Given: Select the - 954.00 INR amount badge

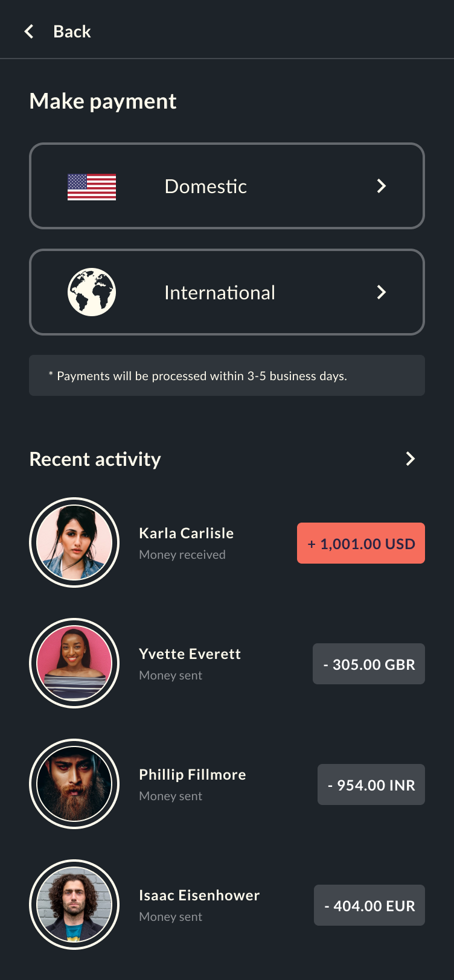Looking at the screenshot, I should pyautogui.click(x=371, y=784).
